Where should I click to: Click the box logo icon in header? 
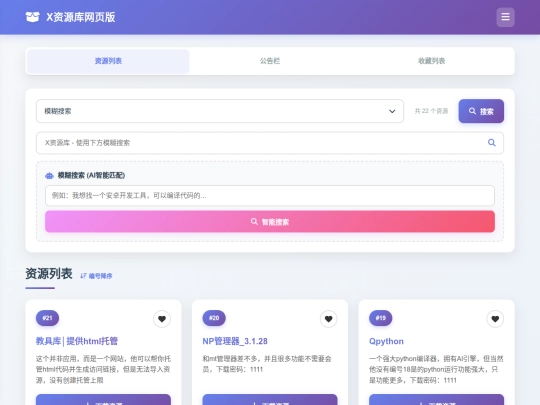[x=33, y=17]
